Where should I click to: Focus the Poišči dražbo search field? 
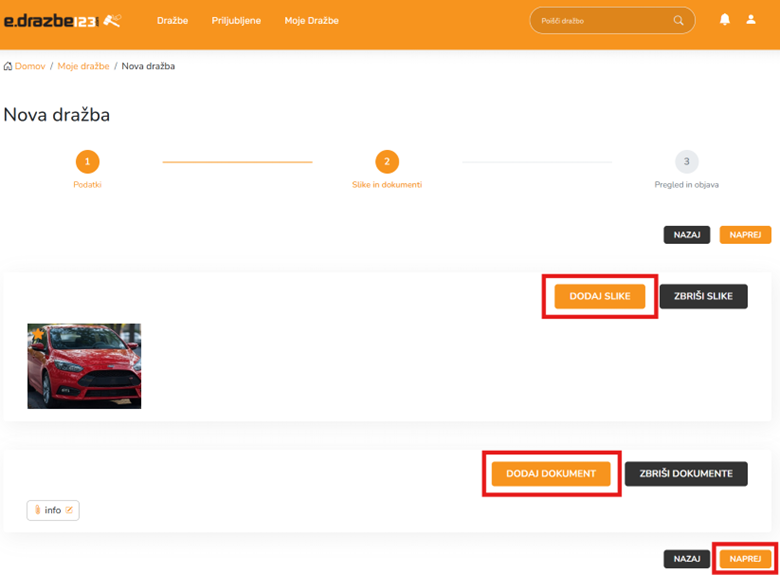point(600,21)
